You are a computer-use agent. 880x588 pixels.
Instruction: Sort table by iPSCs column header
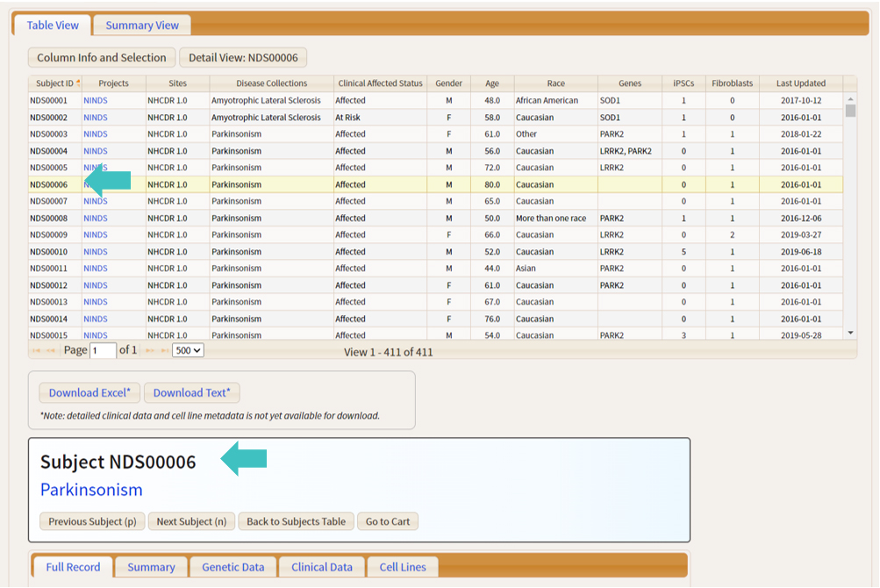pos(683,83)
